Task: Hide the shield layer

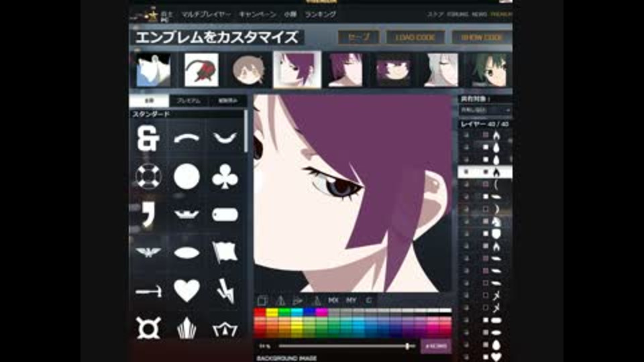Action: tap(466, 233)
